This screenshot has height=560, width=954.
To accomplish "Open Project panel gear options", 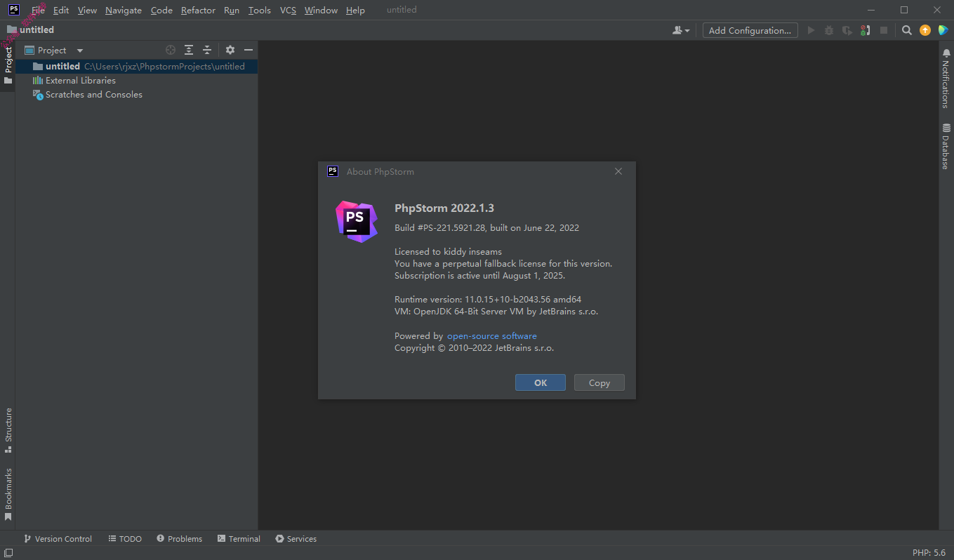I will [x=230, y=50].
